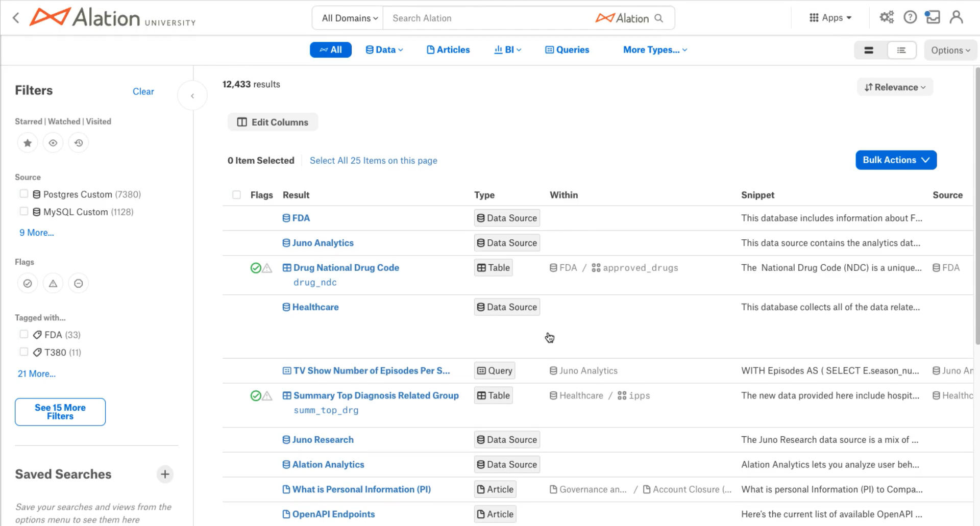Viewport: 980px width, 526px height.
Task: Tick the select-all header checkbox
Action: click(x=236, y=195)
